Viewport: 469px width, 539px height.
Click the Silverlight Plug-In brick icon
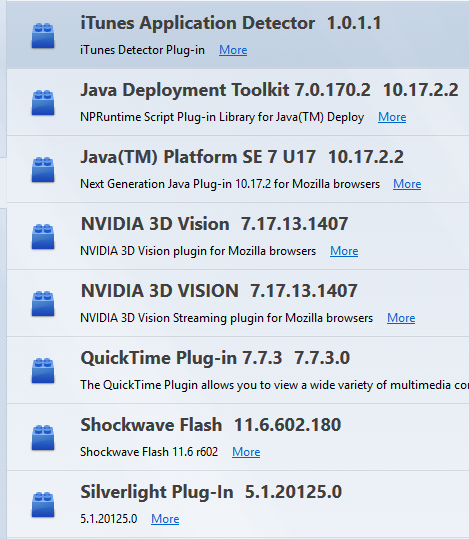43,505
